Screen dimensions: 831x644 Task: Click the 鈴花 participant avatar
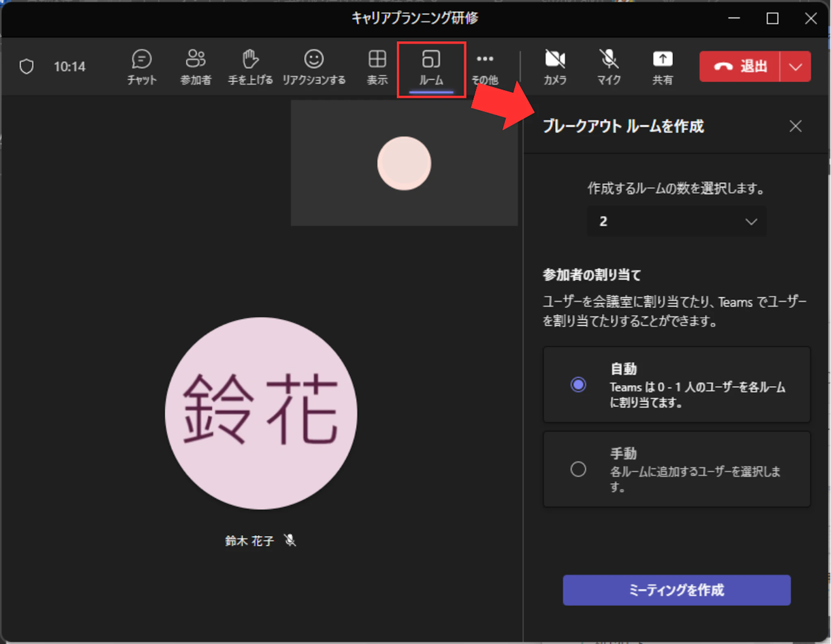[261, 413]
